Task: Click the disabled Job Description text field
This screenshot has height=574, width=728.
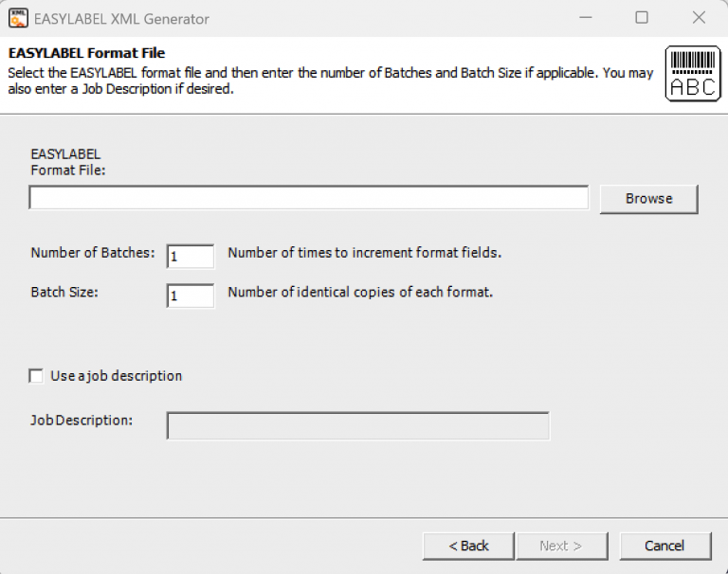Action: (x=357, y=426)
